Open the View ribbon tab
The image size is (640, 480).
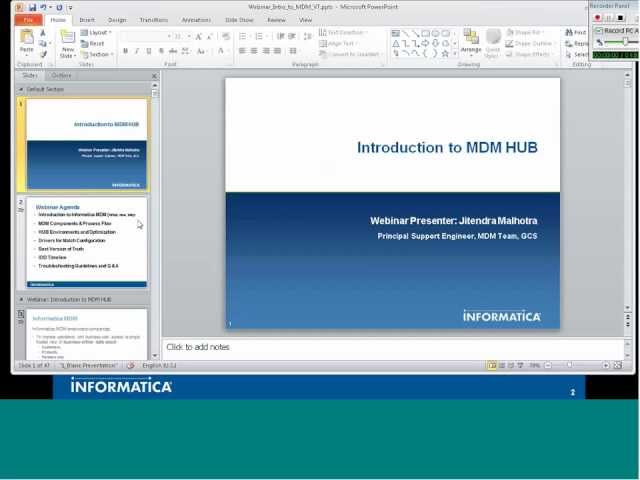[305, 20]
